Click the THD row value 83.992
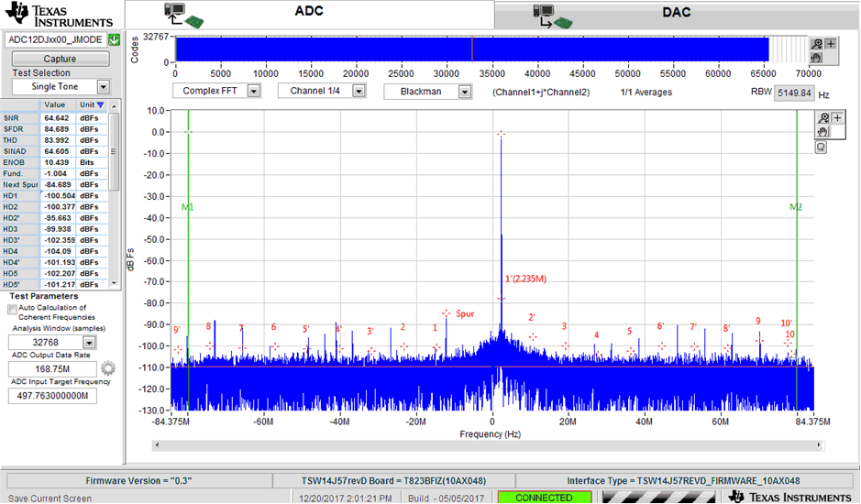This screenshot has width=861, height=504. pos(57,140)
